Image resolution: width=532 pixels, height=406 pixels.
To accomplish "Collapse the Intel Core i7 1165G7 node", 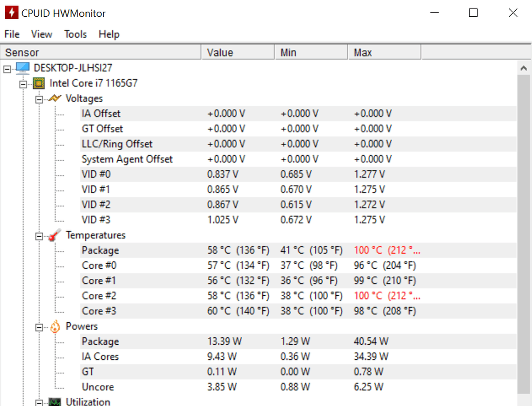I will pyautogui.click(x=24, y=84).
